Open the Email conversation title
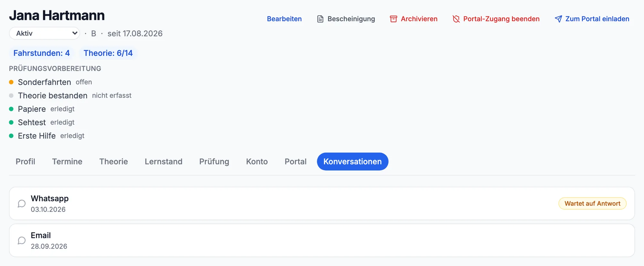This screenshot has width=644, height=266. (x=41, y=235)
